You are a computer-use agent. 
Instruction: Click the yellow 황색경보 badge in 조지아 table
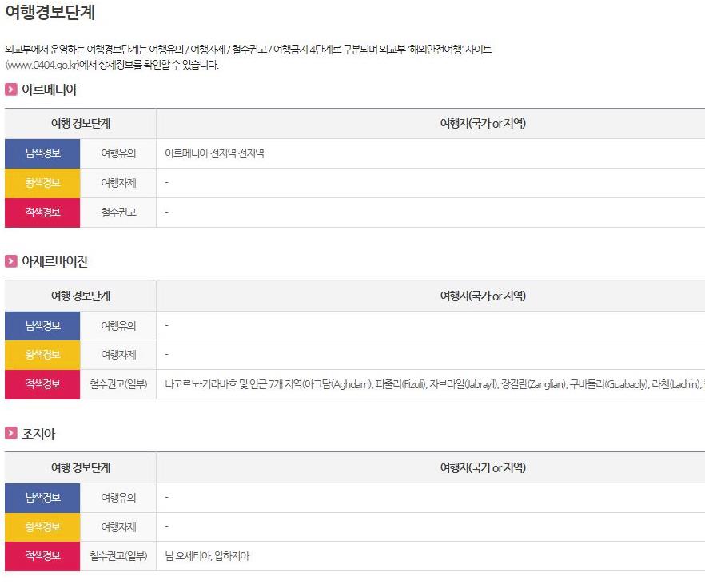pos(42,526)
